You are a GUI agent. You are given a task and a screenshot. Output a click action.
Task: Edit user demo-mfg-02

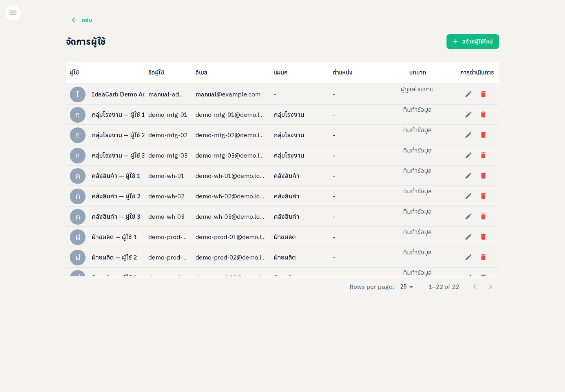pyautogui.click(x=468, y=135)
